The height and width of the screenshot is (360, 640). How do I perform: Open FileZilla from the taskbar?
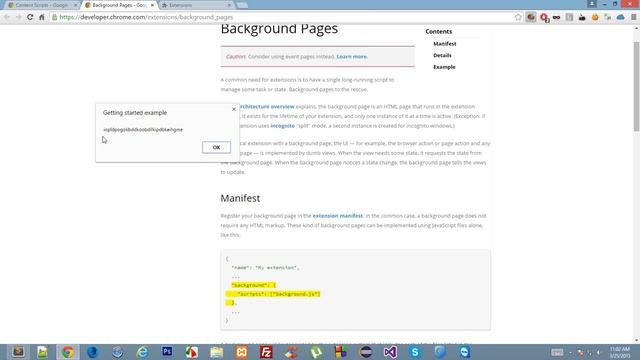(x=266, y=352)
